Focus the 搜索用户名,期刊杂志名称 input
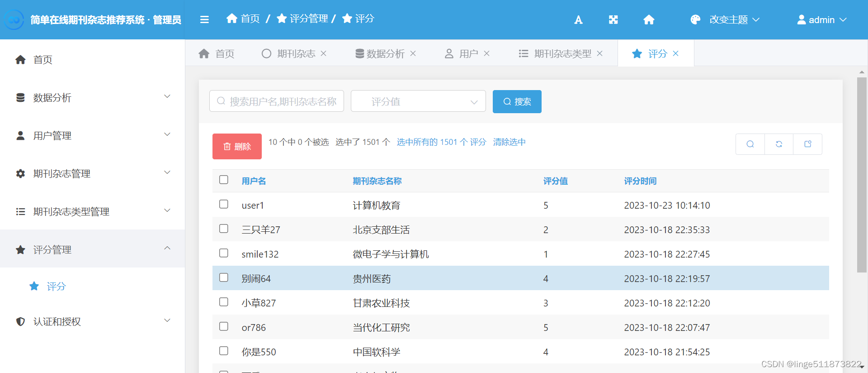The width and height of the screenshot is (868, 373). click(277, 101)
